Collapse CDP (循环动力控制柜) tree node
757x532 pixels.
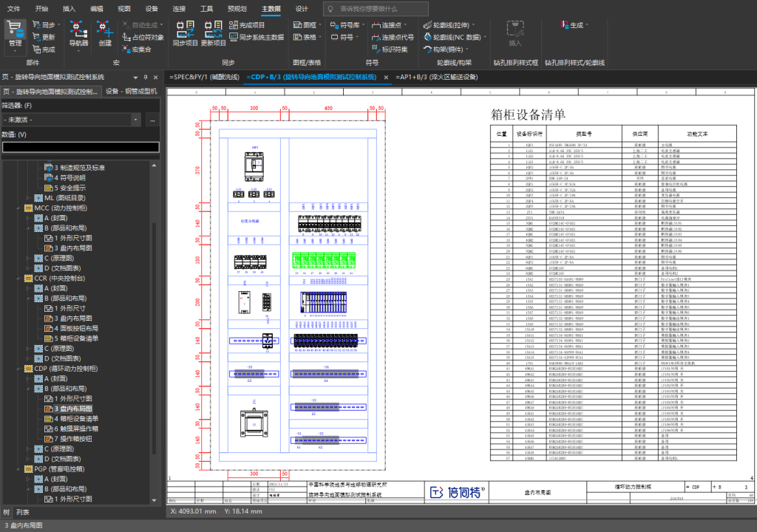pyautogui.click(x=18, y=369)
